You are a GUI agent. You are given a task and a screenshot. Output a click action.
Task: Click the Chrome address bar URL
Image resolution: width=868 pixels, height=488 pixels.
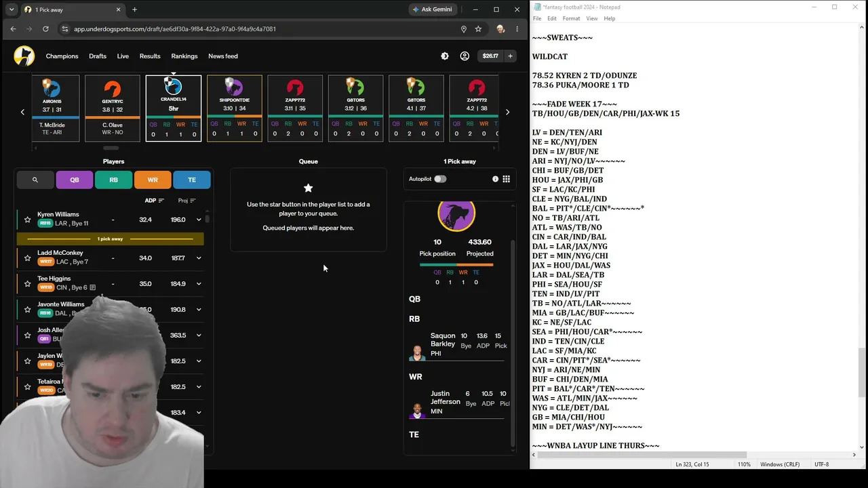(175, 29)
